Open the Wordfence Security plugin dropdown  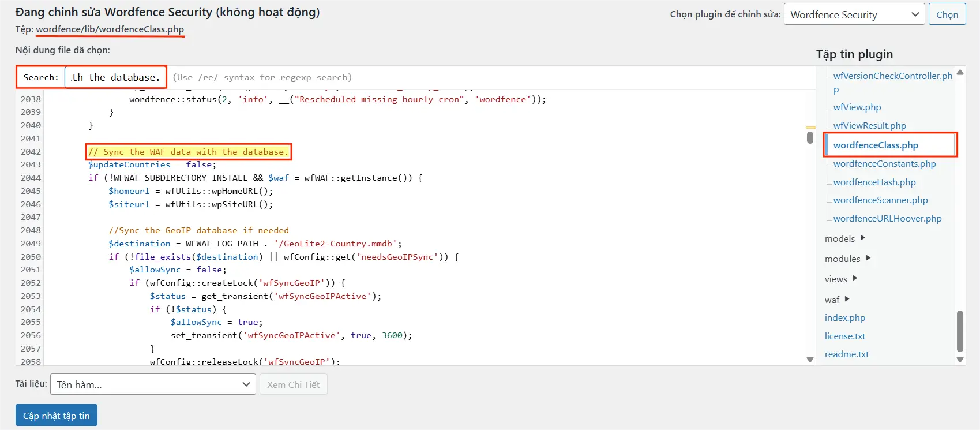tap(854, 14)
